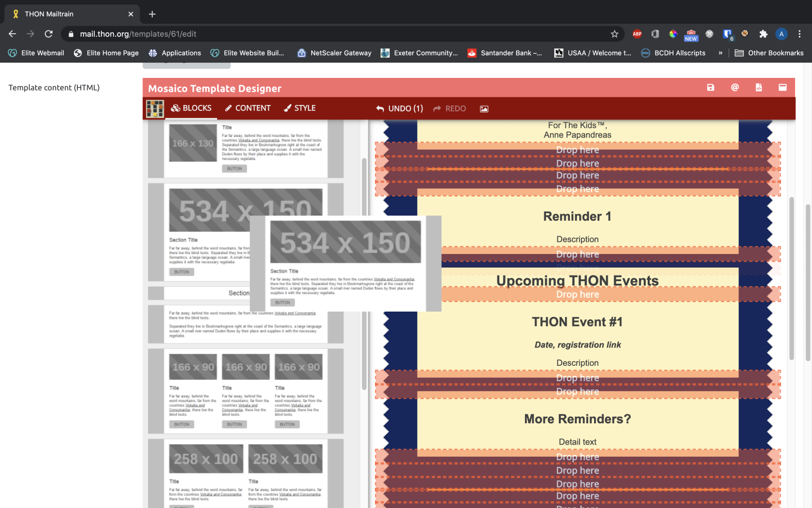Open the color wheel picker extension
This screenshot has height=508, width=812.
pyautogui.click(x=673, y=34)
